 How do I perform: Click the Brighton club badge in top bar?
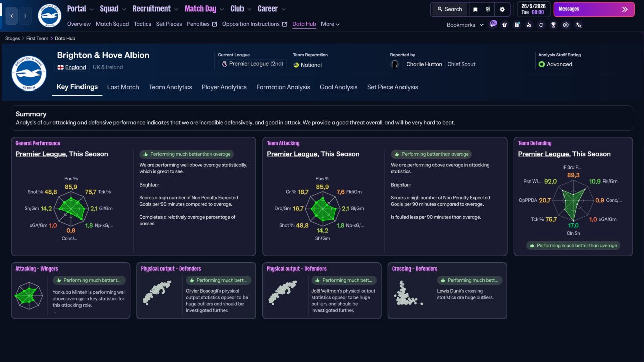point(49,16)
